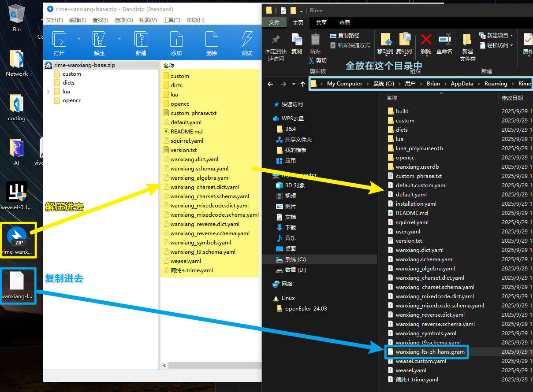Click AppData in the address bar breadcrumb
The height and width of the screenshot is (392, 533).
(462, 84)
